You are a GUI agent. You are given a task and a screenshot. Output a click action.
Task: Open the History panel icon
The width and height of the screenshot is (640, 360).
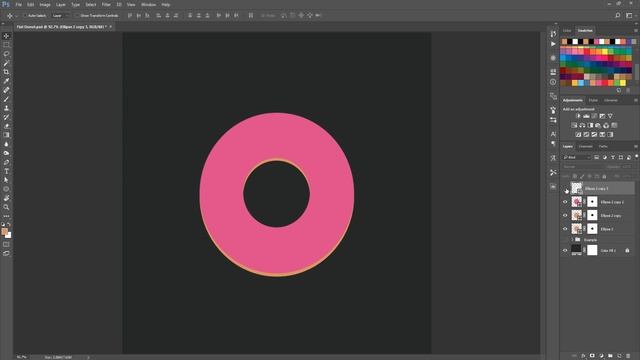click(x=553, y=34)
